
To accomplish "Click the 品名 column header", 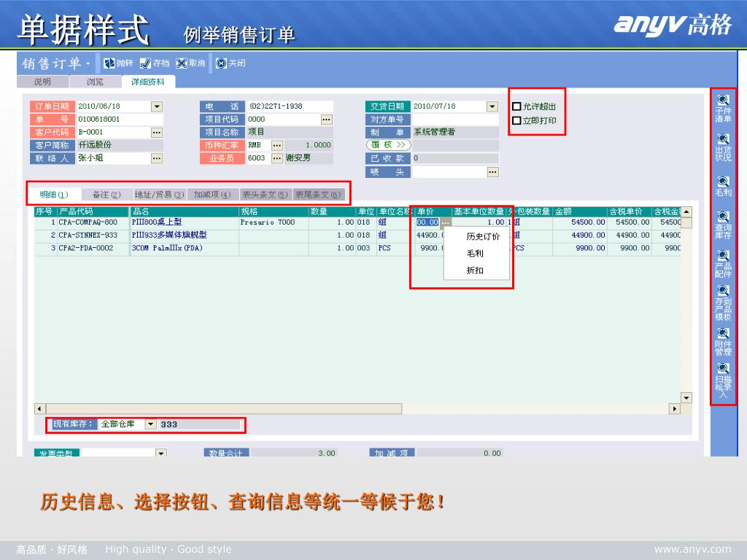I will click(x=185, y=211).
